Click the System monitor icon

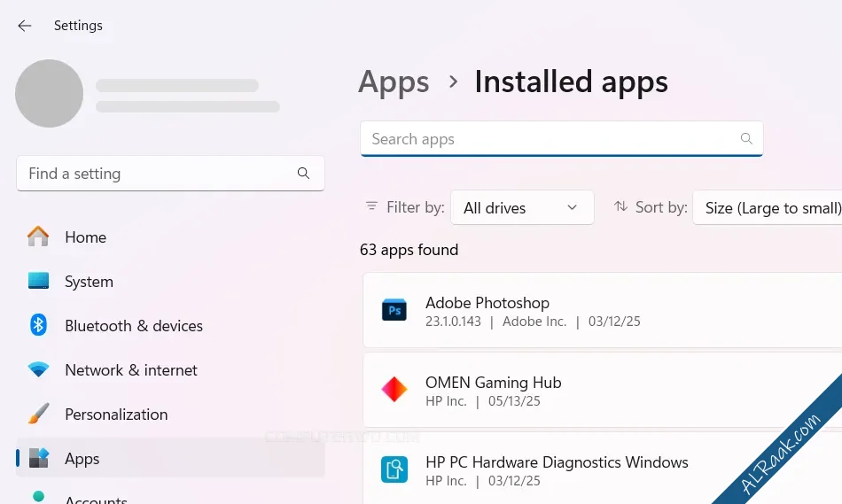38,281
